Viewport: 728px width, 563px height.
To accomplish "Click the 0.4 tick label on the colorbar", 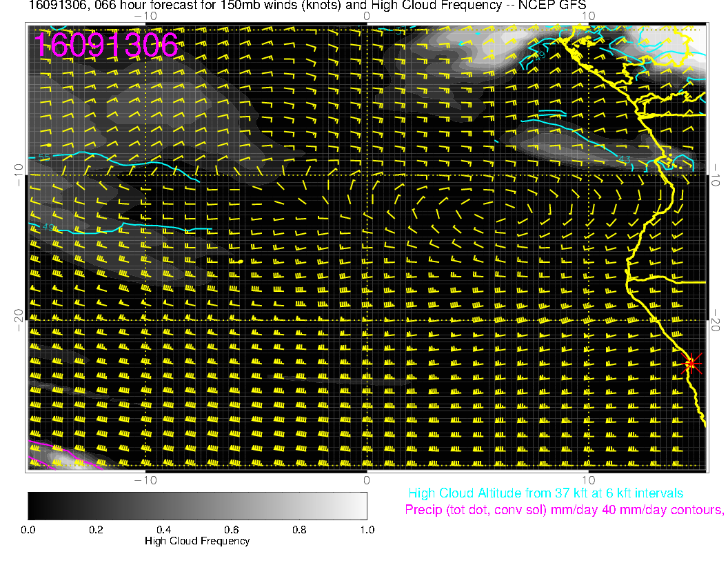I will click(x=163, y=530).
